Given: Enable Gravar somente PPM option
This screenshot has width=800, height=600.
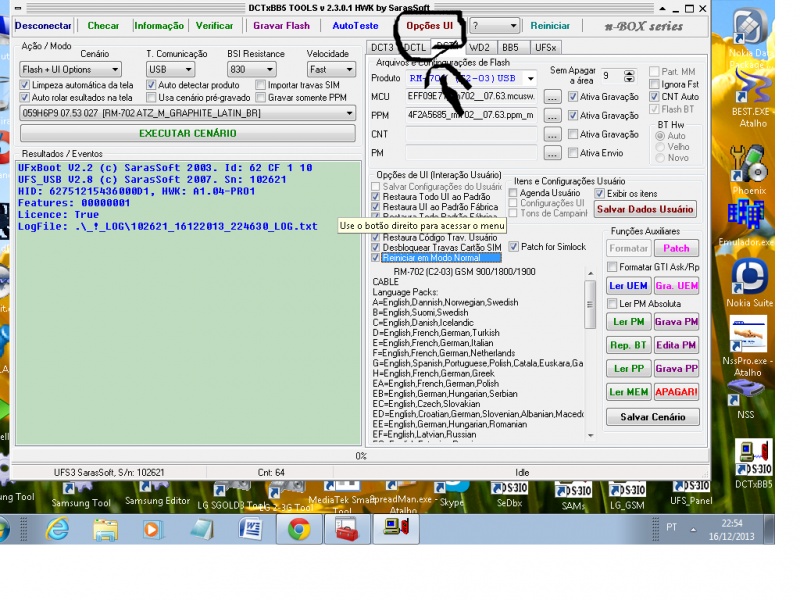Looking at the screenshot, I should pyautogui.click(x=261, y=97).
